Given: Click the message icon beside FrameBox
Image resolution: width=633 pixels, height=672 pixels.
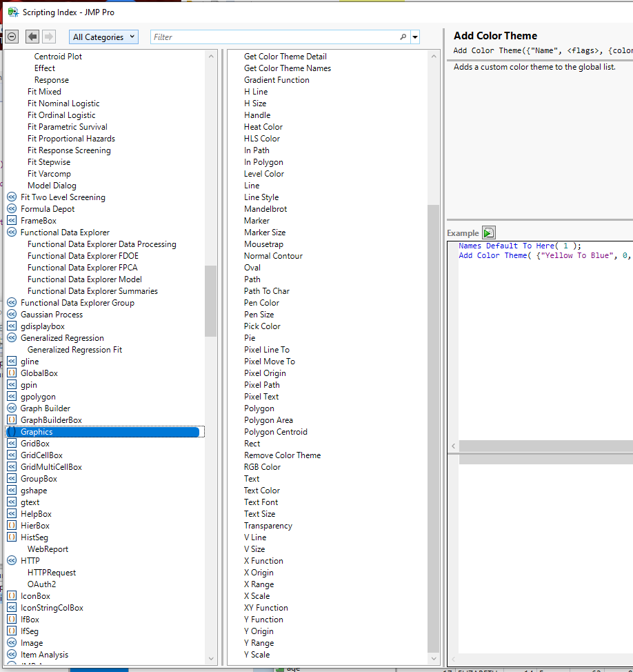Looking at the screenshot, I should pyautogui.click(x=12, y=221).
